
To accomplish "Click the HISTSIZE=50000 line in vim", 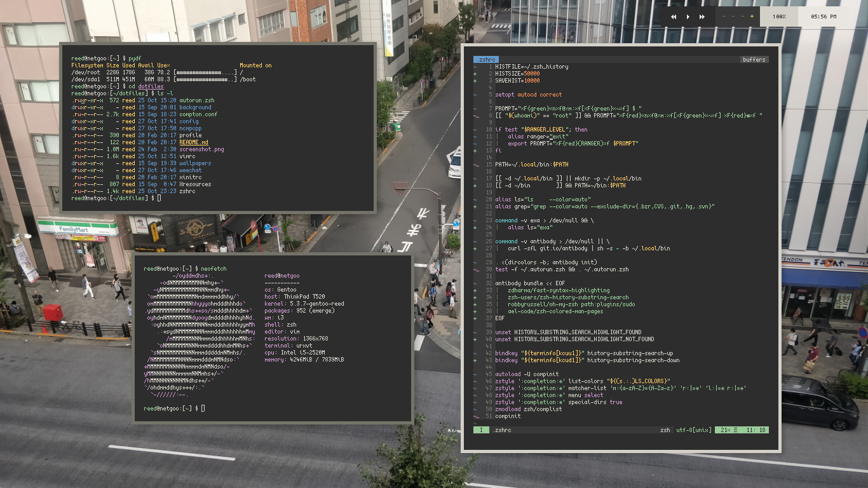I will pos(517,74).
